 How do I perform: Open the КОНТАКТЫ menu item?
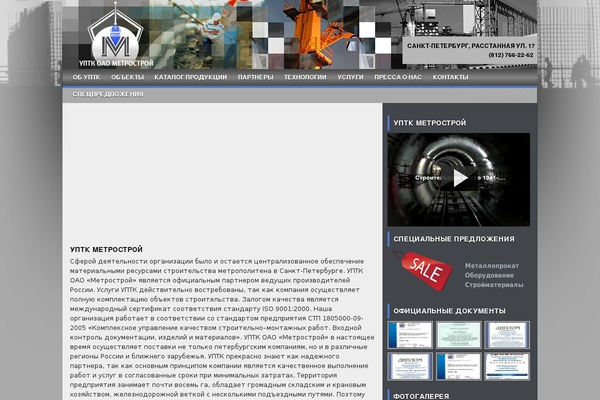pyautogui.click(x=450, y=77)
